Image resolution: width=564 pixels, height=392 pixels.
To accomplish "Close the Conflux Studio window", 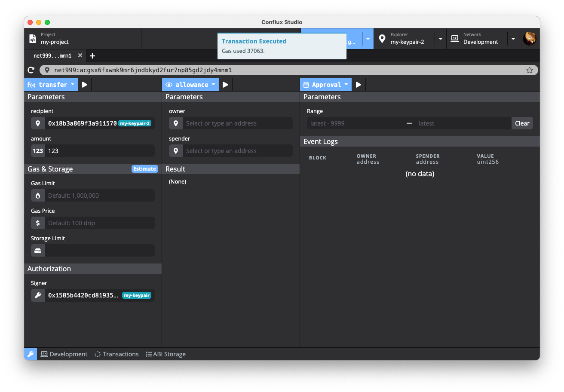I will (x=30, y=22).
